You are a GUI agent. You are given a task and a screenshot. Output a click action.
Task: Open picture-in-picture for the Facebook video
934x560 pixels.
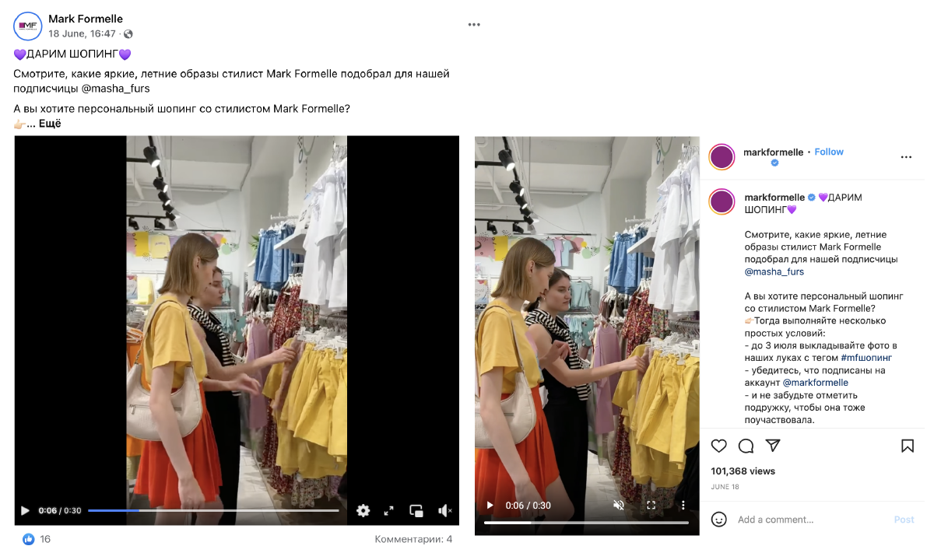[416, 510]
